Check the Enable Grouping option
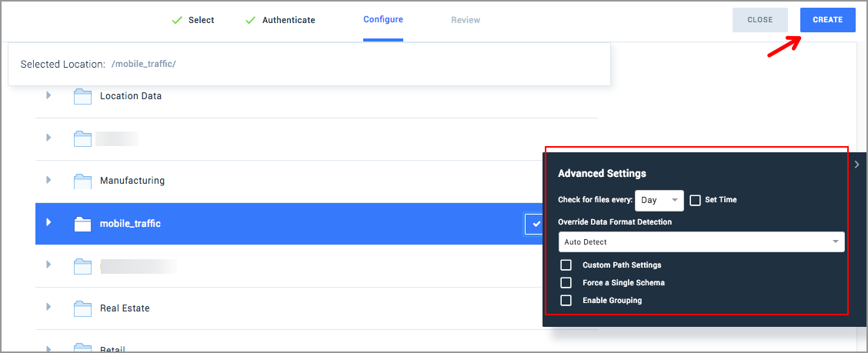 pyautogui.click(x=566, y=301)
